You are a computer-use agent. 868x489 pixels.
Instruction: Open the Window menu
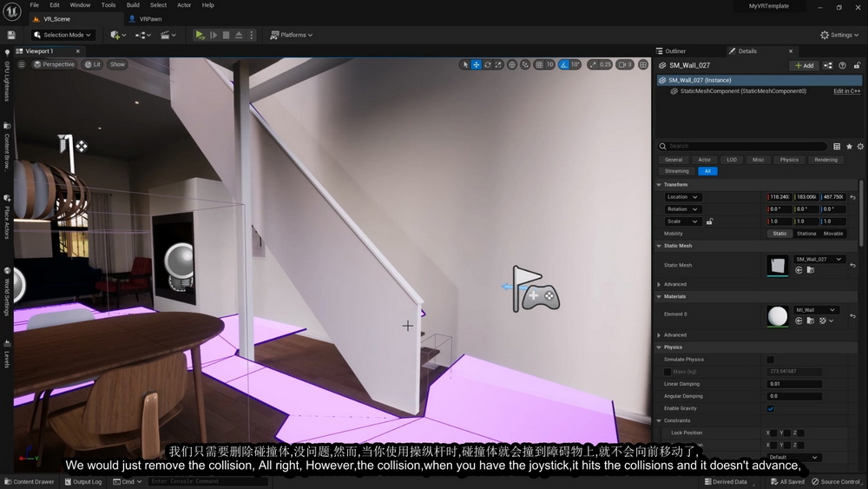(80, 5)
